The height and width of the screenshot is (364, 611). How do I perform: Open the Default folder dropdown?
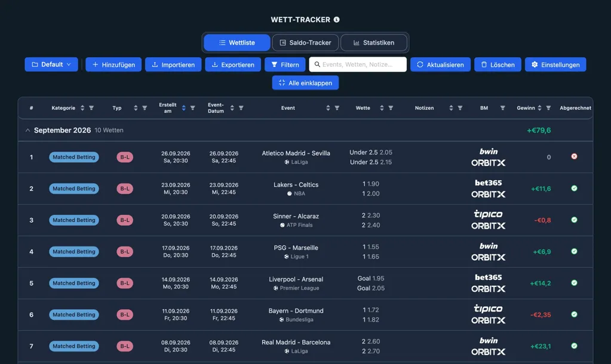click(x=51, y=64)
